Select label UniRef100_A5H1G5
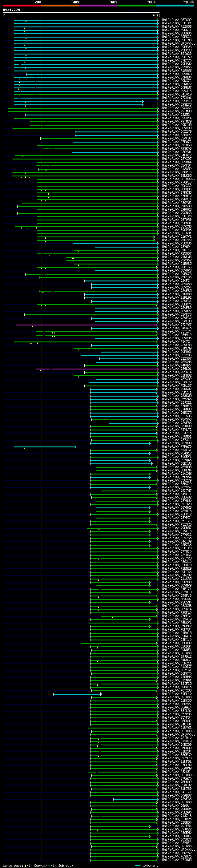The height and width of the screenshot is (868, 197). coord(177,277)
